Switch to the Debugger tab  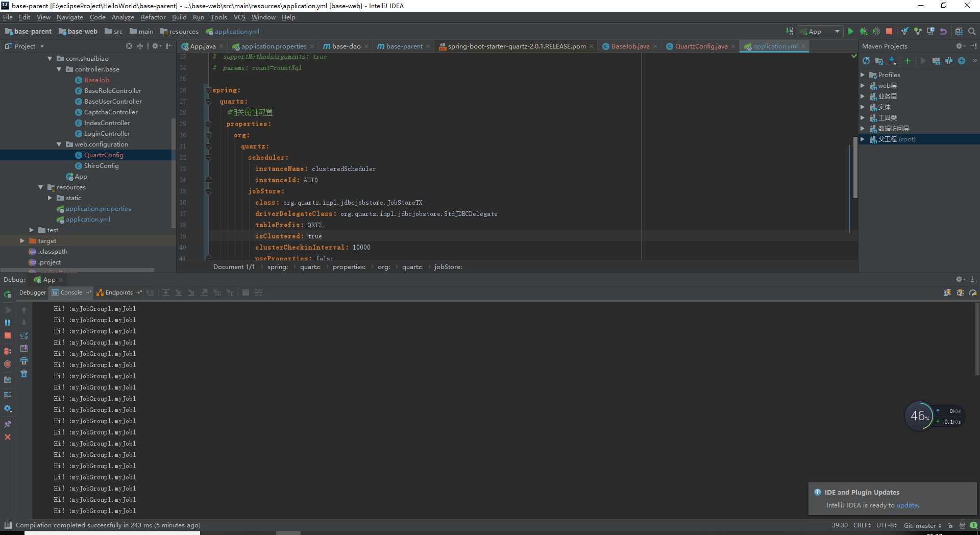[32, 293]
